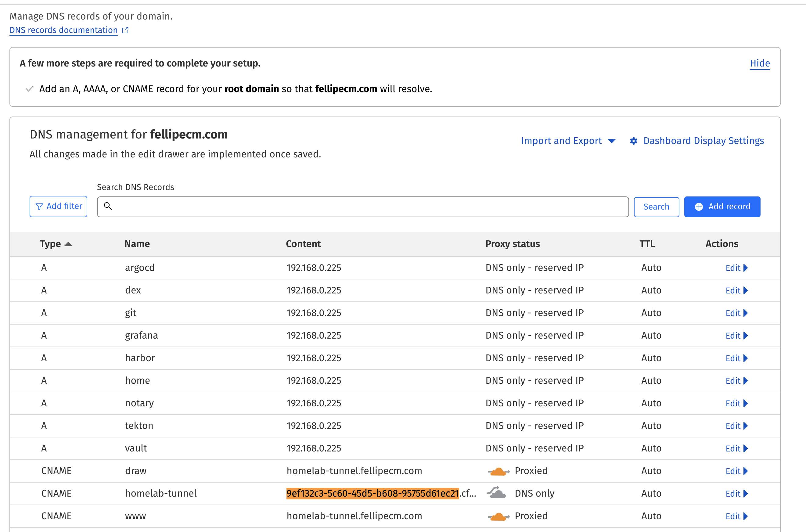Click the checkmark beside the root domain step
The image size is (806, 532).
(30, 88)
